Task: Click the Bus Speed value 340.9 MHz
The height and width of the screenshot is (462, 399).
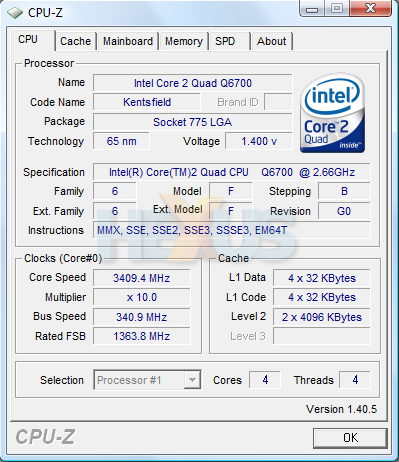Action: click(x=142, y=317)
